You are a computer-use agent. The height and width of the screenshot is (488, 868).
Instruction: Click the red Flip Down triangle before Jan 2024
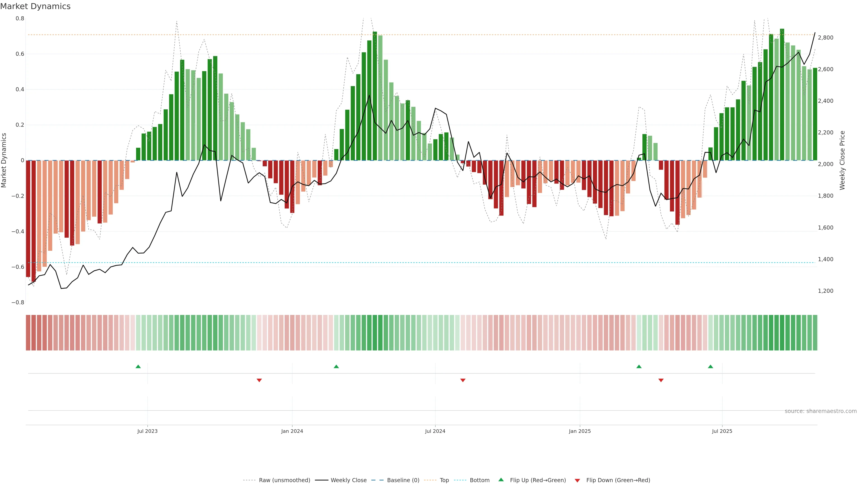(x=259, y=380)
